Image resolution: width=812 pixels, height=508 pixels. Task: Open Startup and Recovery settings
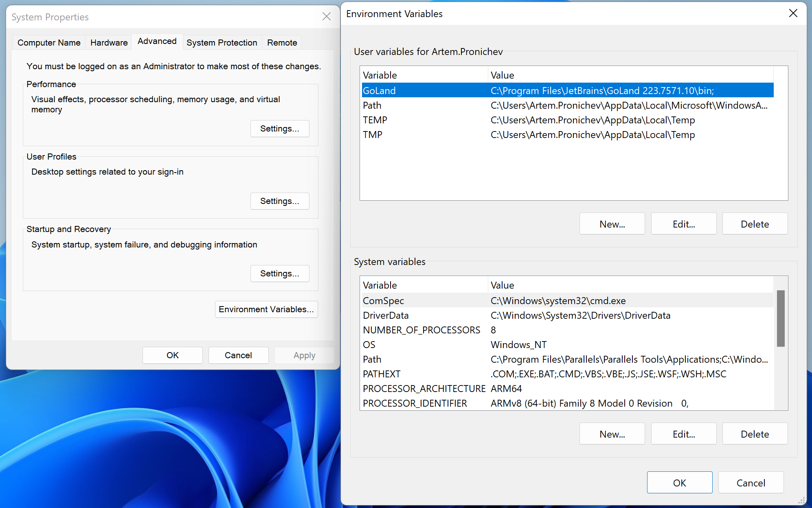coord(280,273)
